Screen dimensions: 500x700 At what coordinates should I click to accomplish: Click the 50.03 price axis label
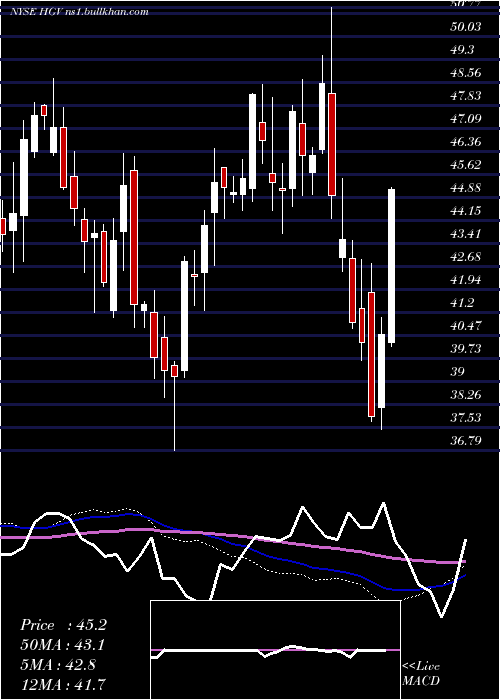(465, 27)
